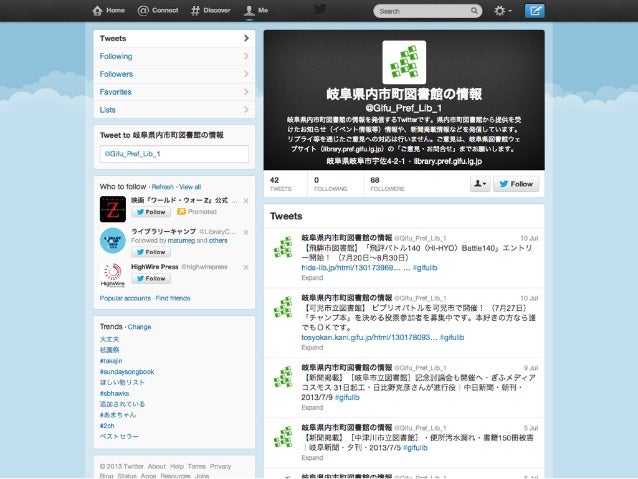Open the Privacy footer link
This screenshot has width=638, height=479.
pyautogui.click(x=220, y=466)
